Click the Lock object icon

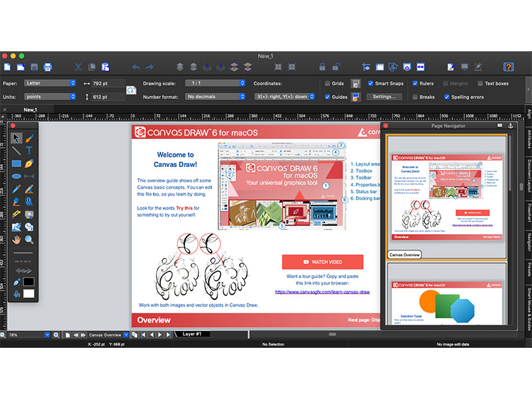[x=322, y=67]
